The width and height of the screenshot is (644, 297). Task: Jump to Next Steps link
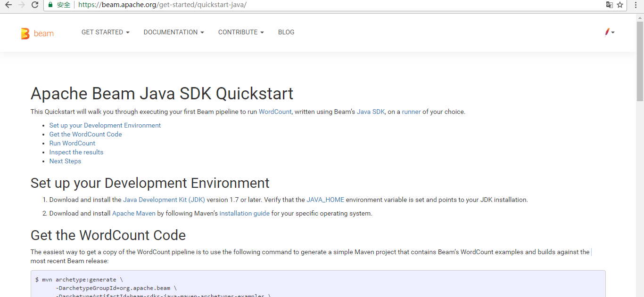click(x=65, y=161)
